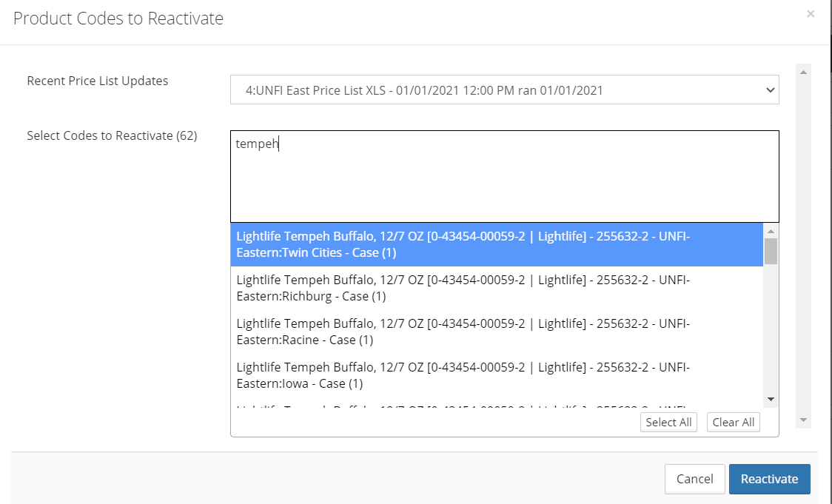Click the dialog's outer scrollbar up arrow

click(804, 71)
